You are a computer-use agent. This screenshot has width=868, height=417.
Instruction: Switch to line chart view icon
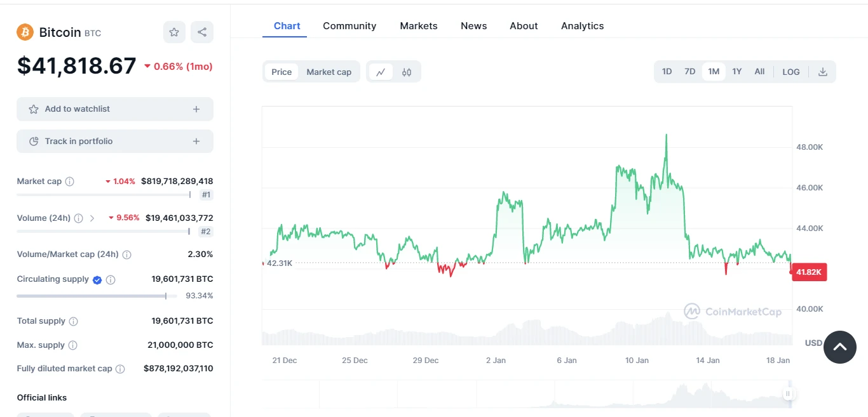pos(381,72)
